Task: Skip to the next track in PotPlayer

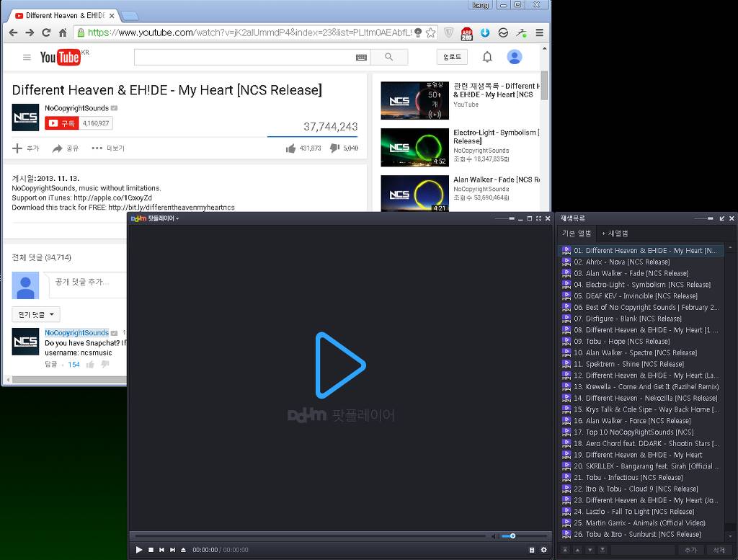Action: click(x=172, y=550)
